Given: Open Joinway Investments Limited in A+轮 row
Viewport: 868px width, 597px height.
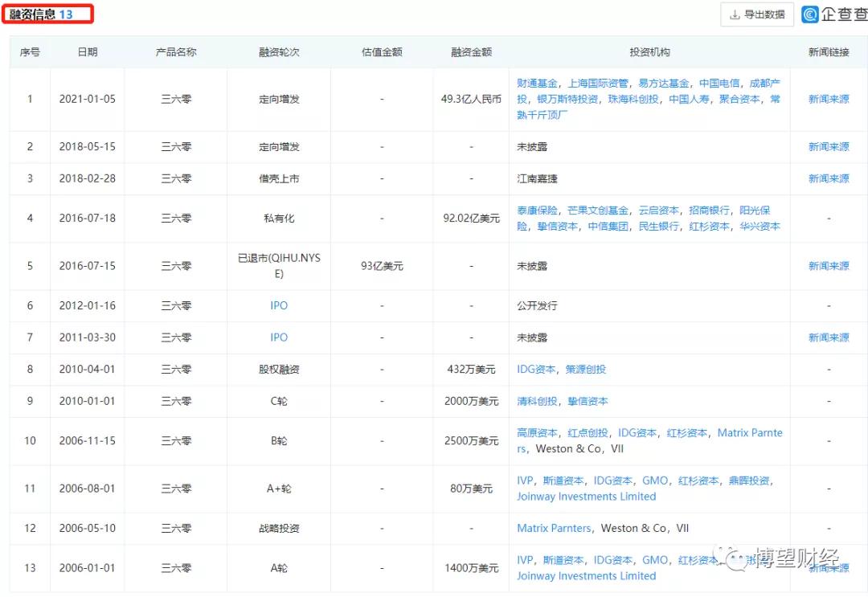Looking at the screenshot, I should (586, 497).
